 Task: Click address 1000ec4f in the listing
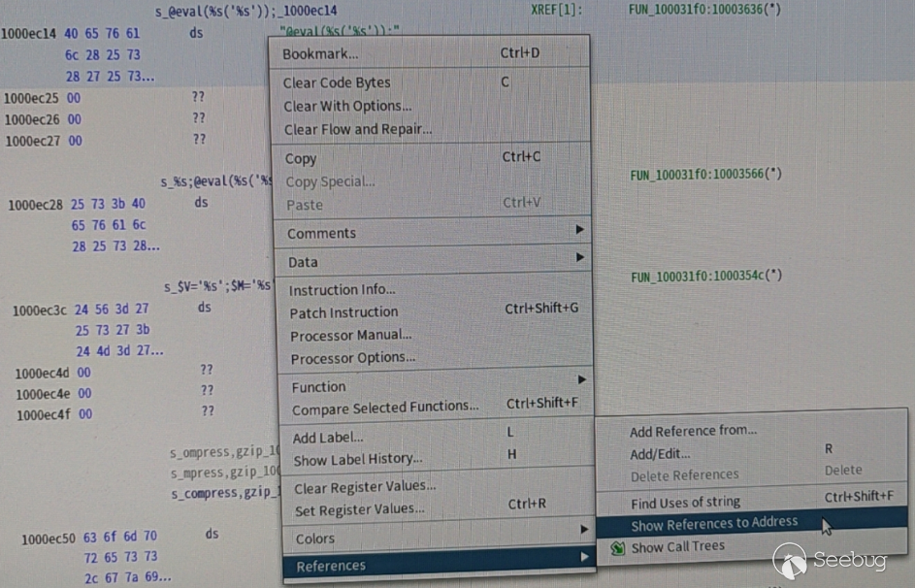(44, 415)
